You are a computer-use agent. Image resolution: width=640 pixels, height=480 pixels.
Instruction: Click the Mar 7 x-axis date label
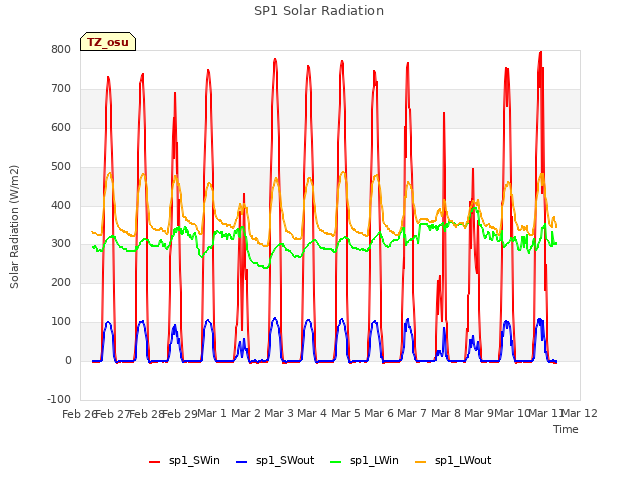pyautogui.click(x=412, y=413)
